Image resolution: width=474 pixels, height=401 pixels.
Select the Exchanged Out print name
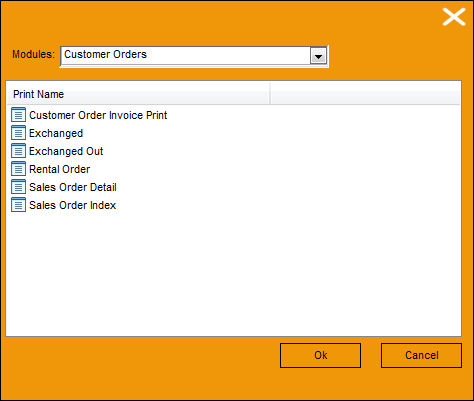point(66,151)
